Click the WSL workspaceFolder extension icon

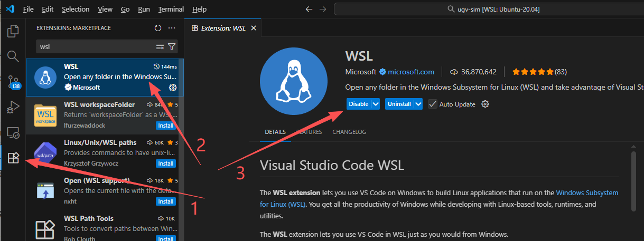(x=45, y=114)
